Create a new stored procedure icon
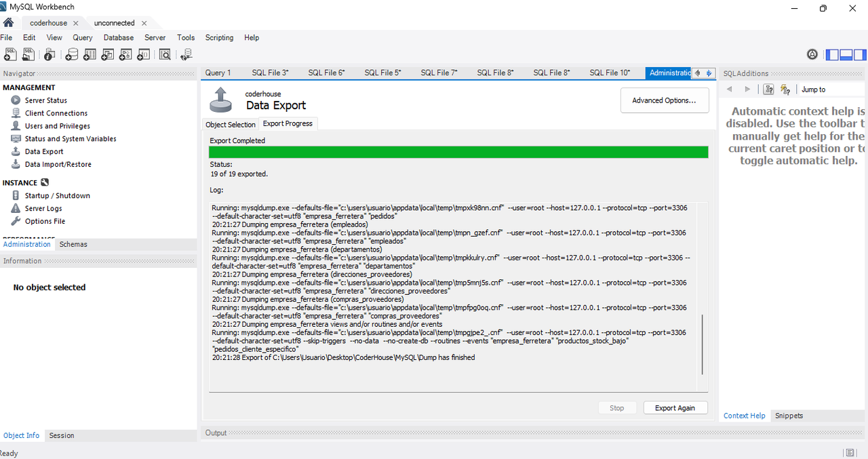The width and height of the screenshot is (868, 459). [126, 55]
